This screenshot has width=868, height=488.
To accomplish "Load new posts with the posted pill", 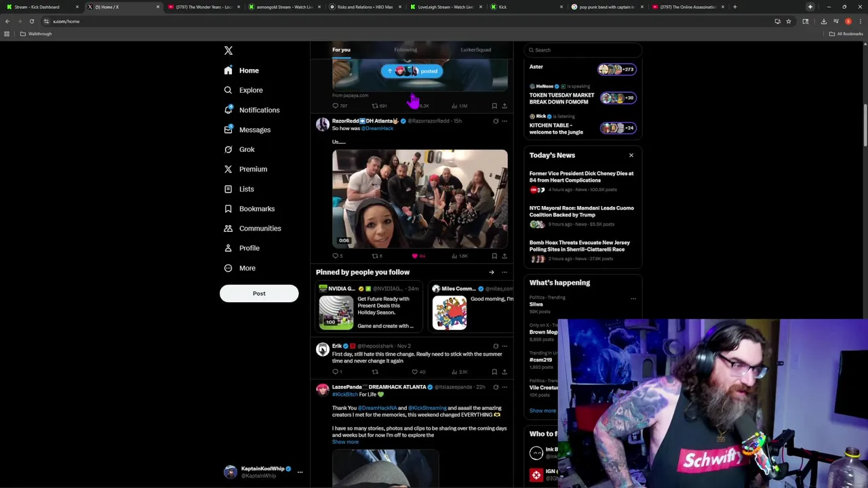I will (412, 71).
